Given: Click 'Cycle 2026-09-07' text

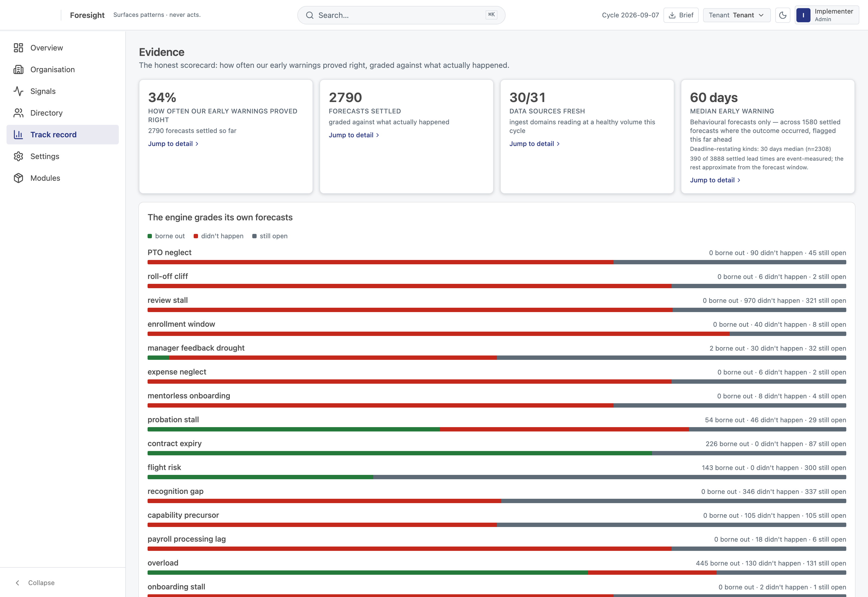Looking at the screenshot, I should coord(630,15).
